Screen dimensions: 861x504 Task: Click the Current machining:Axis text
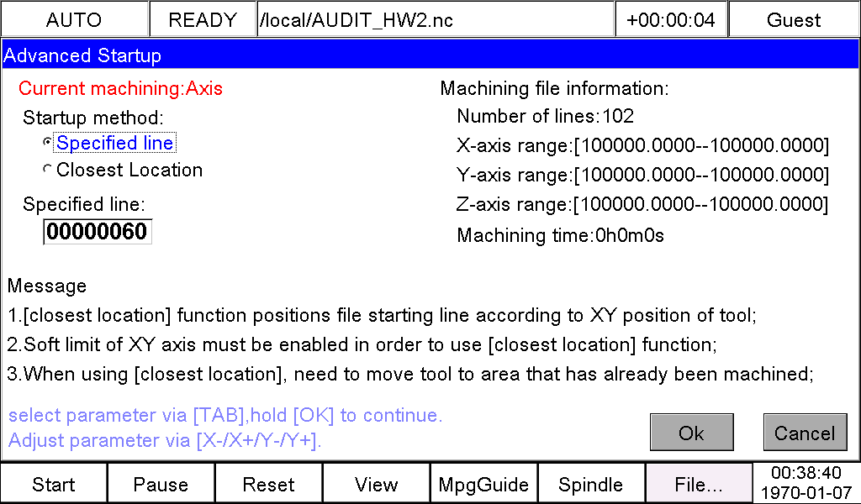pos(121,88)
